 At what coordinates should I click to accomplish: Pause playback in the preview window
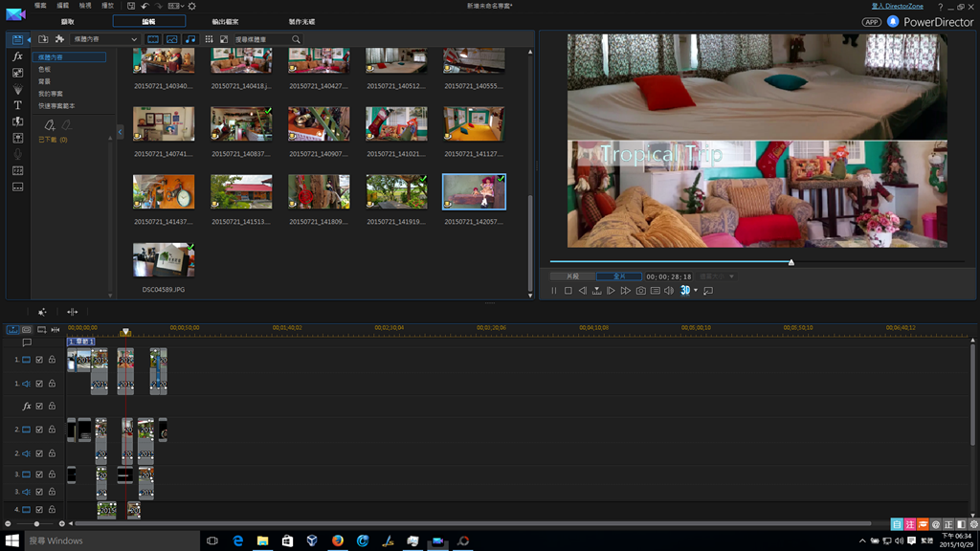[554, 291]
